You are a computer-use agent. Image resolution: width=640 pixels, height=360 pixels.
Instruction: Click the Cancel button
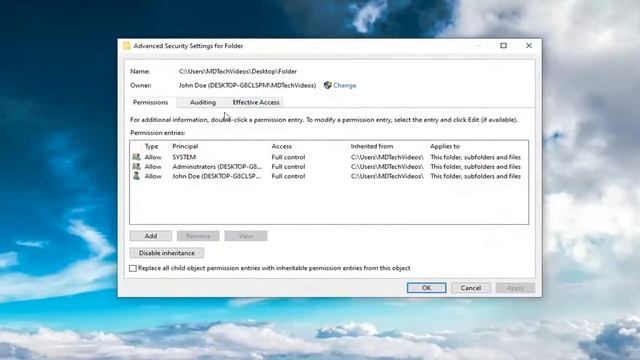(471, 288)
